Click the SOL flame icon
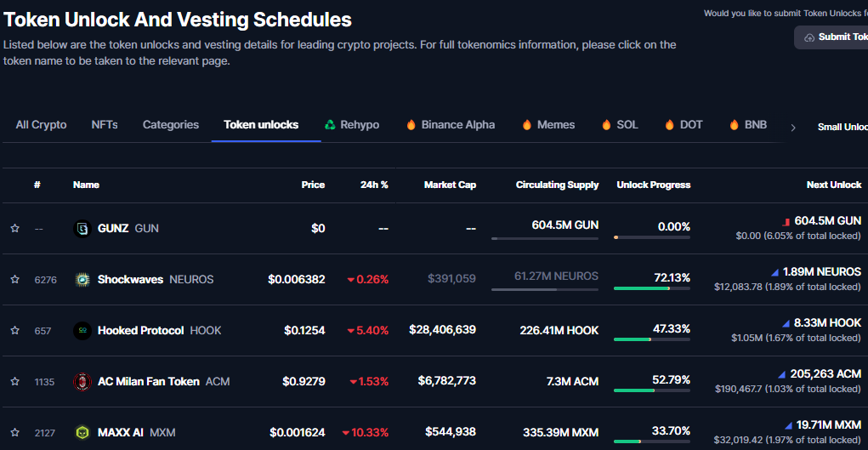Screen dimensions: 868x450 click(x=606, y=125)
